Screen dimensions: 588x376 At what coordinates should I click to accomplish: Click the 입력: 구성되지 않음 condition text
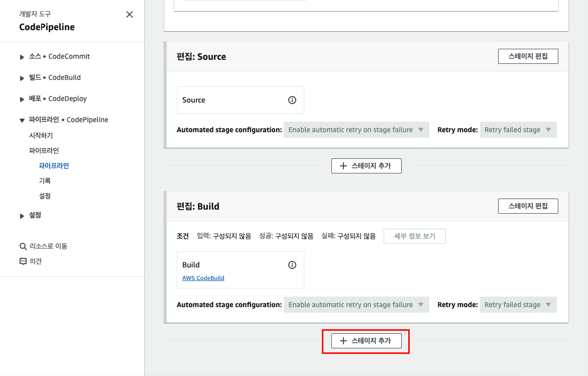224,236
